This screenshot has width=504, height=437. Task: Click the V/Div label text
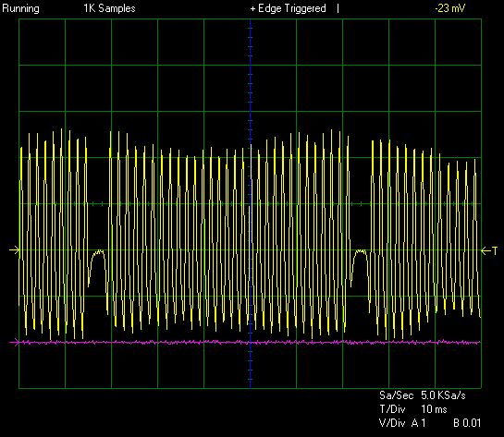click(392, 423)
